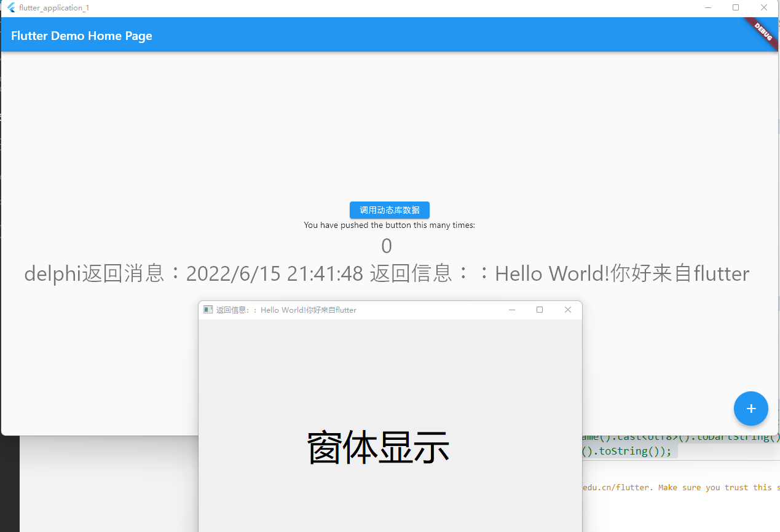This screenshot has width=780, height=532.
Task: Maximize the flutter_application_1 window
Action: pos(736,8)
